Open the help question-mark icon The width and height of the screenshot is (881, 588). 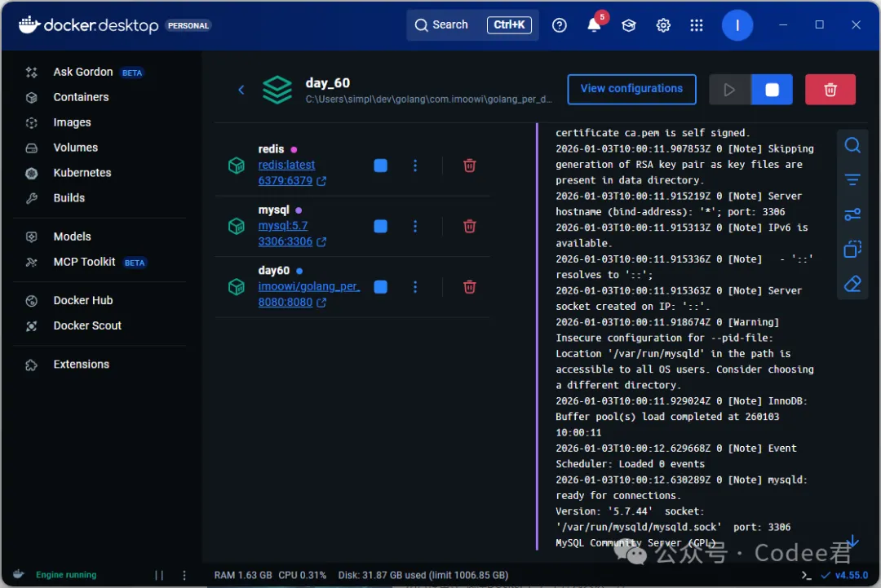559,25
